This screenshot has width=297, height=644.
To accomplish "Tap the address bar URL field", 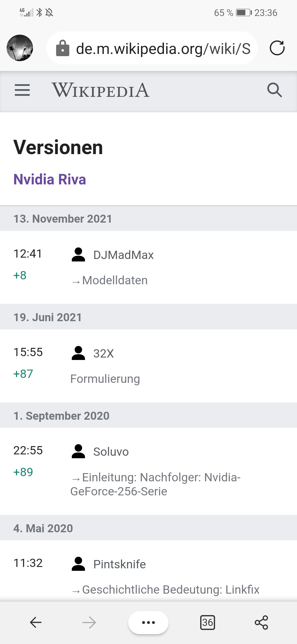I will point(163,49).
